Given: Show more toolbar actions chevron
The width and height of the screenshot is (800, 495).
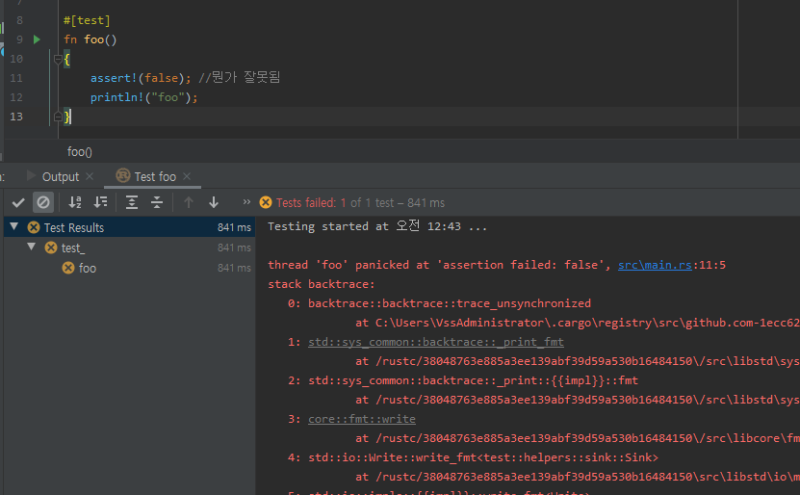Looking at the screenshot, I should [246, 202].
